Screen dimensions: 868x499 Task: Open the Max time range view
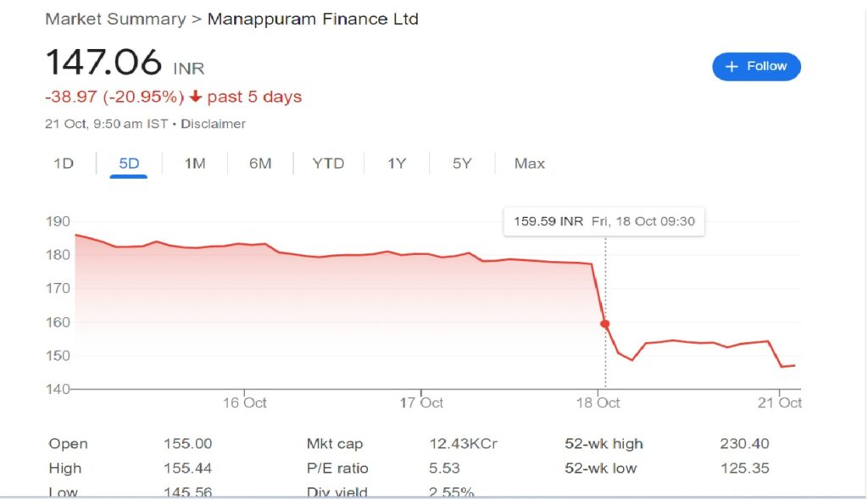tap(528, 163)
